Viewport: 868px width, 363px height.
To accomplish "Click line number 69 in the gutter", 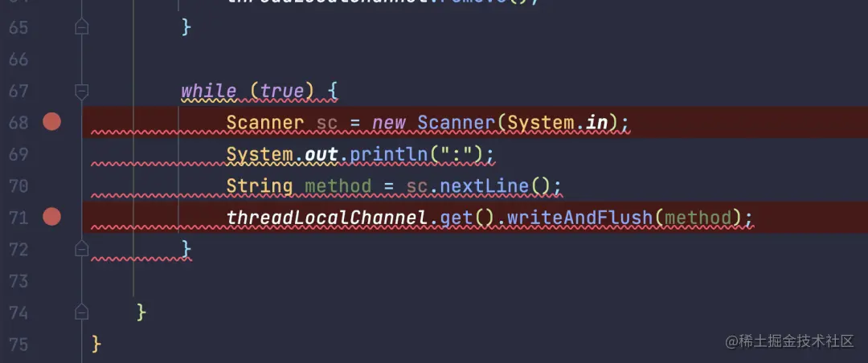I will pos(18,154).
